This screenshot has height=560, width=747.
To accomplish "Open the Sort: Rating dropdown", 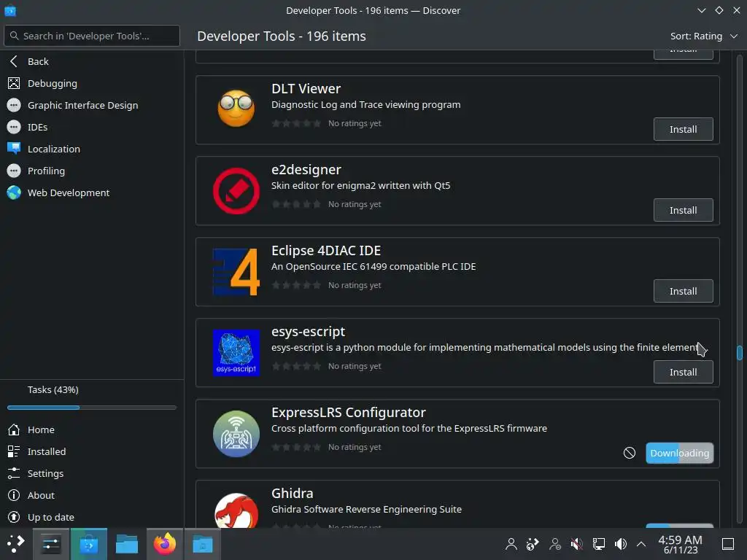I will click(x=704, y=36).
